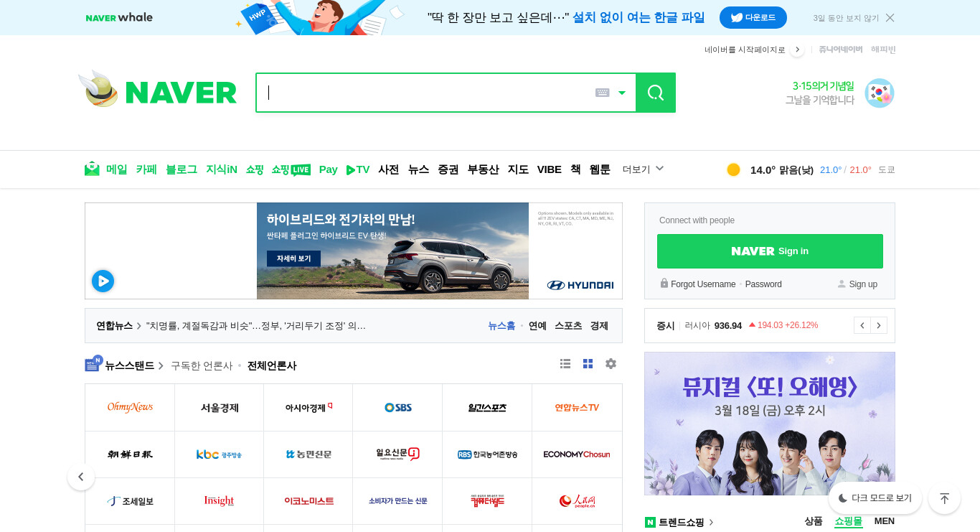Open the Insight publisher logo
This screenshot has width=980, height=532.
pos(219,501)
